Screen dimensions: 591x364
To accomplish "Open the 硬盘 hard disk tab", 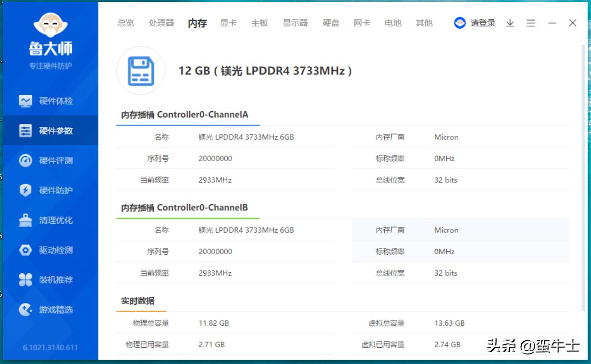I will (x=331, y=22).
